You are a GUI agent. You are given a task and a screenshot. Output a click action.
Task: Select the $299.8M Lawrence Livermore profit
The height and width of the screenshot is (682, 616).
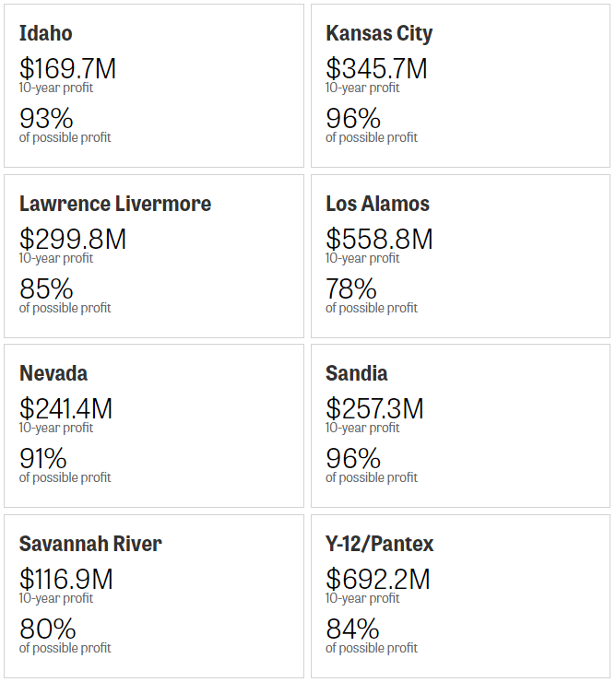tap(72, 239)
